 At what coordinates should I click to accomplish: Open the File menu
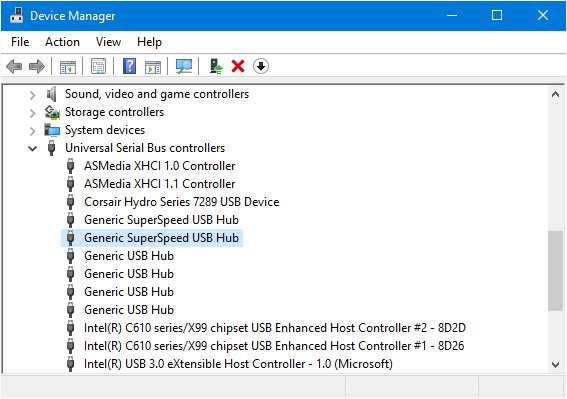pos(20,42)
